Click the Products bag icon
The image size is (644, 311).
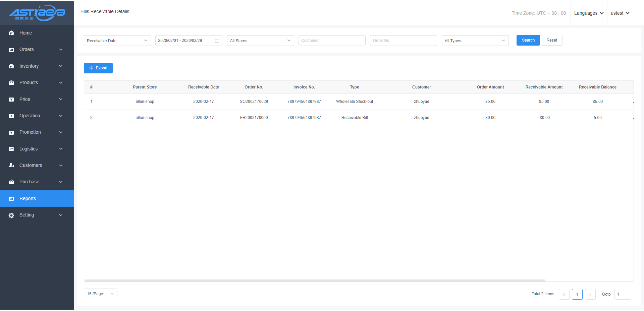coord(11,83)
